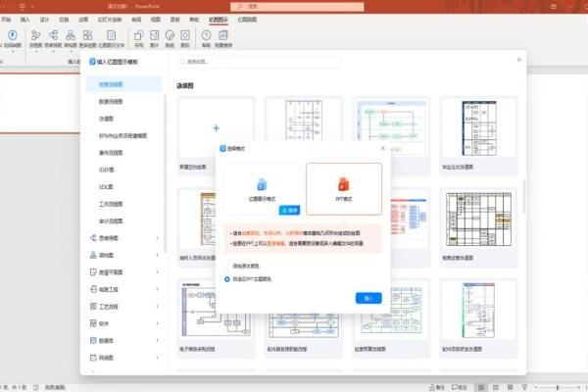Open Comments from the status bar
The width and height of the screenshot is (588, 392).
pos(460,387)
